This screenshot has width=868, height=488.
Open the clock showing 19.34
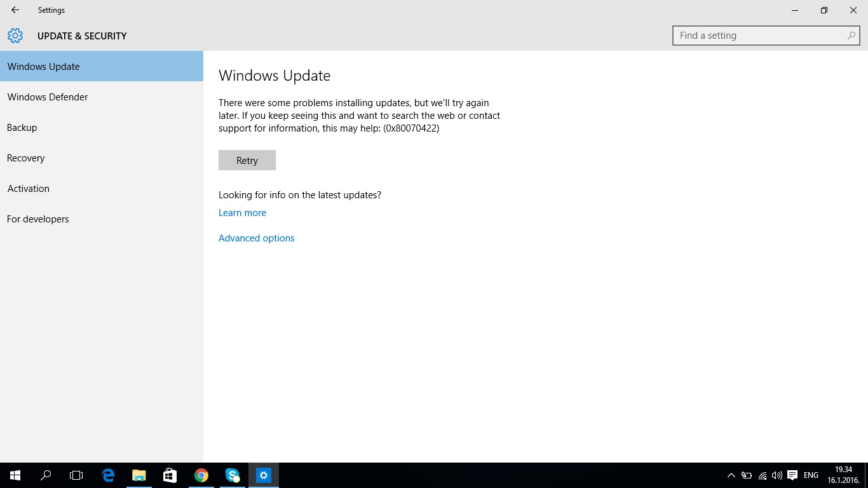click(x=843, y=475)
